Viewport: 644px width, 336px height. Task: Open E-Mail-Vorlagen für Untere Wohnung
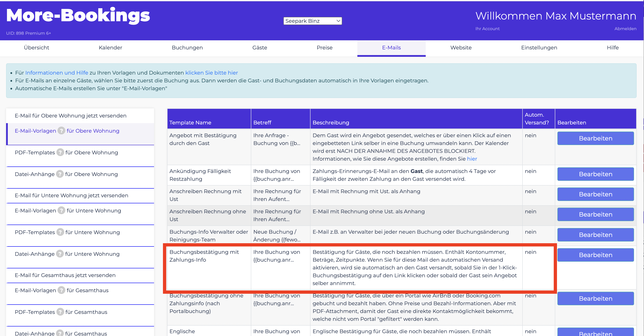(x=80, y=214)
